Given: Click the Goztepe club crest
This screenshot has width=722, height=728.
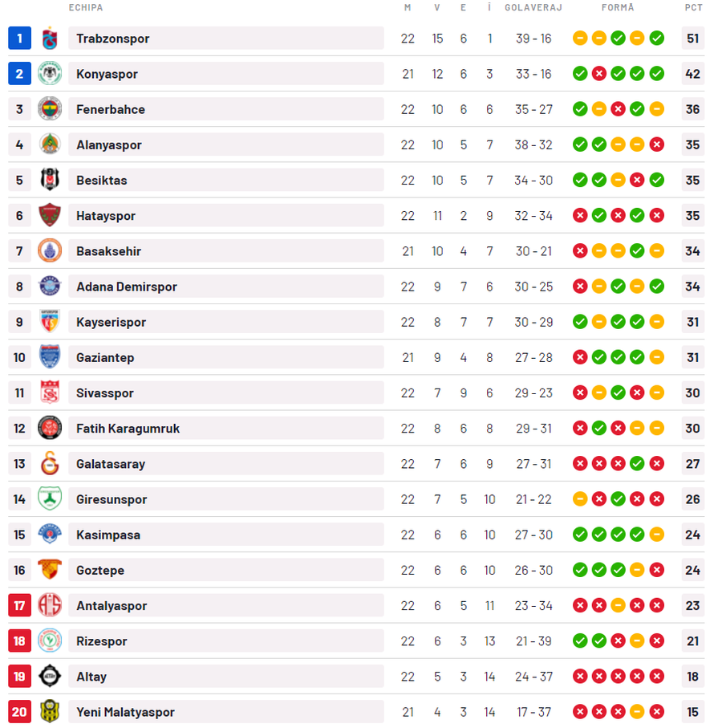Looking at the screenshot, I should pyautogui.click(x=50, y=570).
